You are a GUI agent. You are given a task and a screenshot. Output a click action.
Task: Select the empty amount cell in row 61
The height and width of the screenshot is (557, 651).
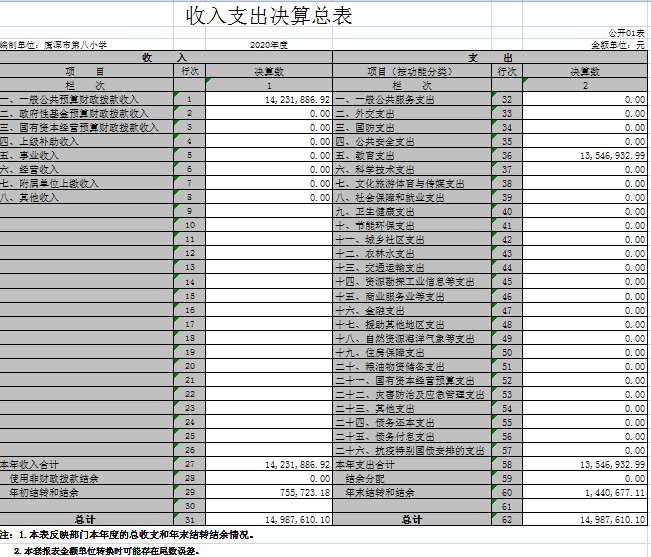click(585, 506)
